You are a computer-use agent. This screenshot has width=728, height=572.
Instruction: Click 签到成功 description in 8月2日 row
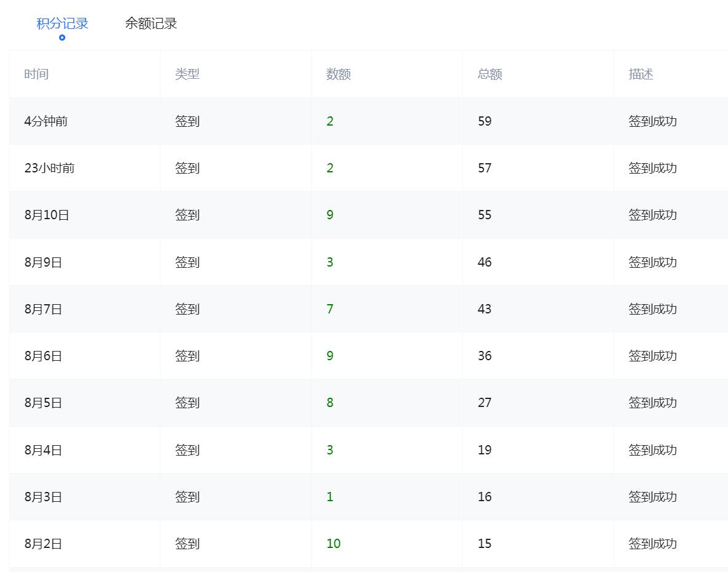click(653, 544)
